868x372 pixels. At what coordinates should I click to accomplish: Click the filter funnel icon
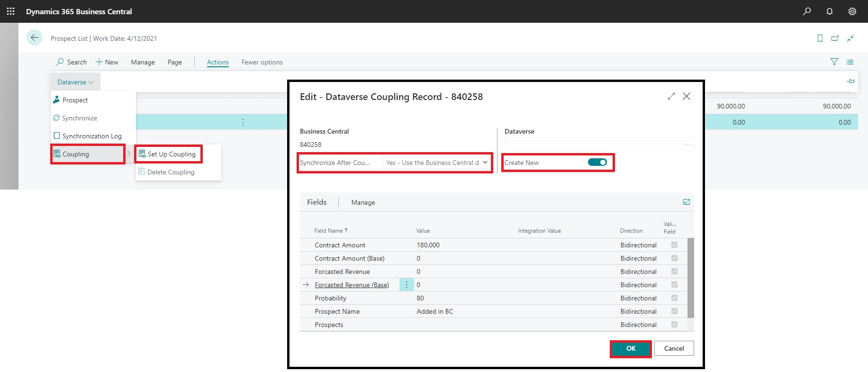[834, 62]
